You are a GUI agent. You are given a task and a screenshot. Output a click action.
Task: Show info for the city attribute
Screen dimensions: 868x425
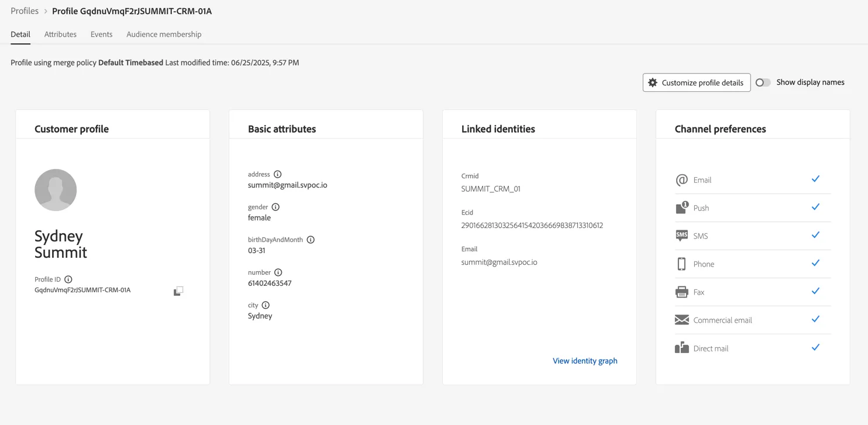[x=266, y=305]
